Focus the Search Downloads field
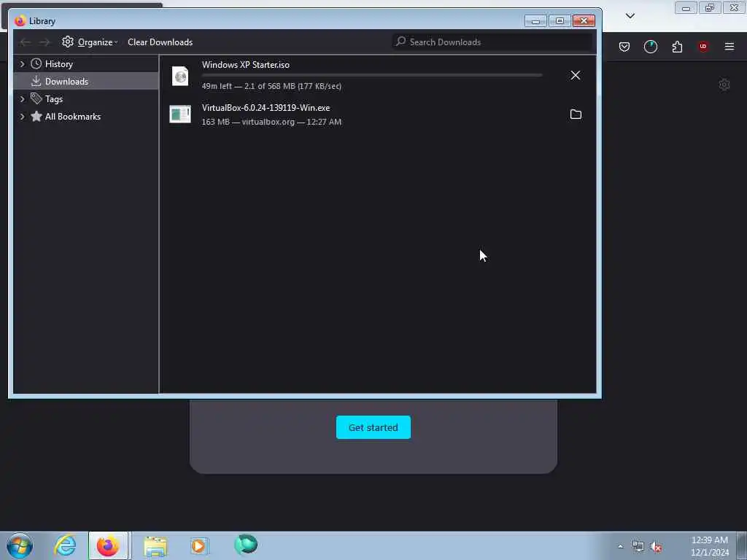 tap(492, 42)
